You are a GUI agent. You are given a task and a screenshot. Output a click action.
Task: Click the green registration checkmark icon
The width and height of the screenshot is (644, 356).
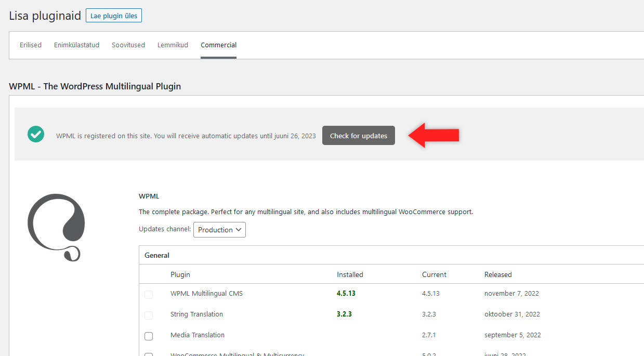(x=36, y=134)
